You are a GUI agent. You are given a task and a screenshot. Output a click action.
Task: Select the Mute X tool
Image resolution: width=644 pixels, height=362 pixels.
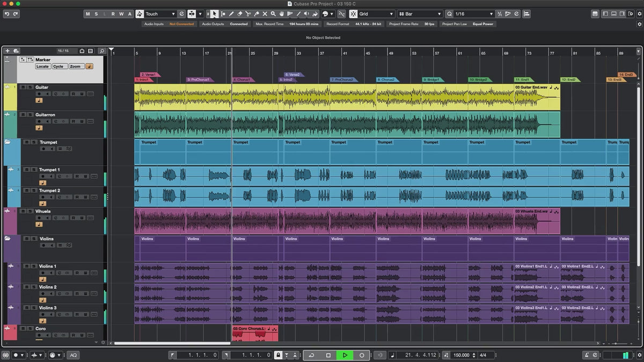pyautogui.click(x=265, y=14)
